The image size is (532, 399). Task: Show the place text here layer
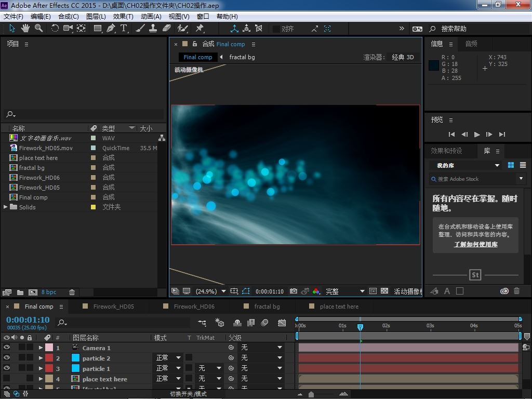click(7, 379)
